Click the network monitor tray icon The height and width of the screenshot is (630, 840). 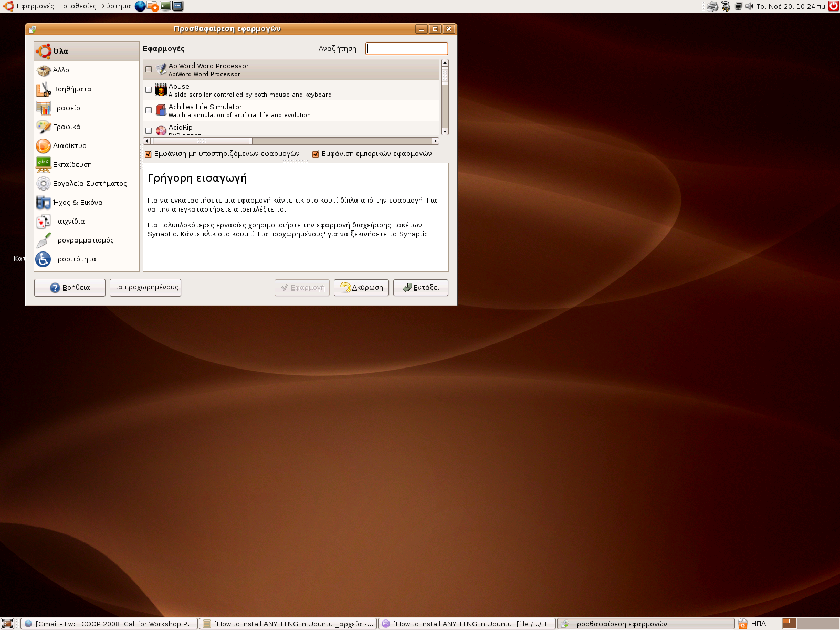739,6
